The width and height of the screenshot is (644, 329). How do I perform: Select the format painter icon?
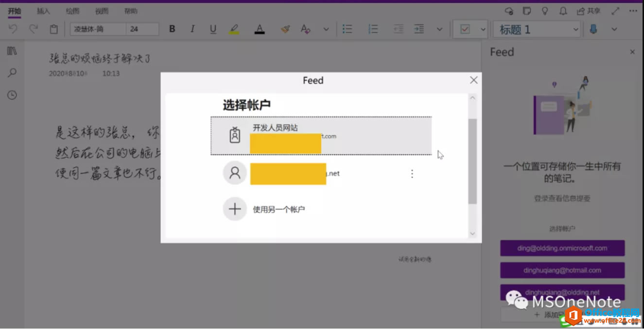(x=285, y=29)
